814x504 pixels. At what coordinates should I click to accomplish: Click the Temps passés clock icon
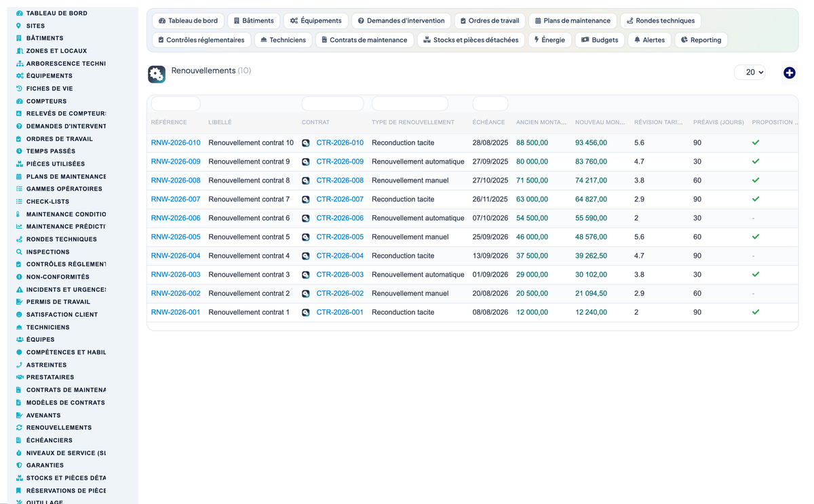point(19,151)
